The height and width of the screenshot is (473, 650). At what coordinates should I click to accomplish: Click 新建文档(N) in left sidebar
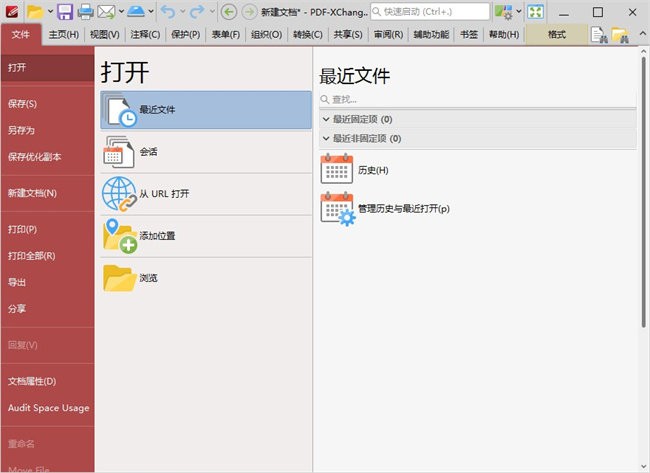(32, 193)
